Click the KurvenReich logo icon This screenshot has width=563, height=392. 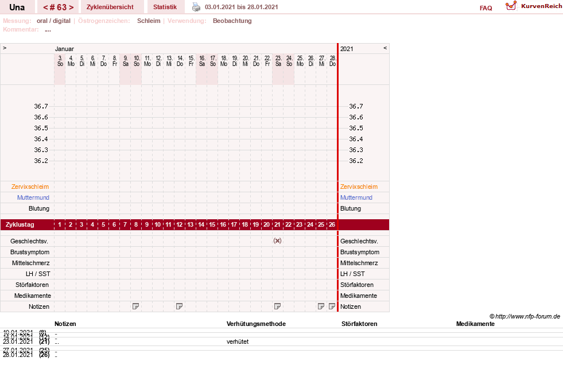511,6
